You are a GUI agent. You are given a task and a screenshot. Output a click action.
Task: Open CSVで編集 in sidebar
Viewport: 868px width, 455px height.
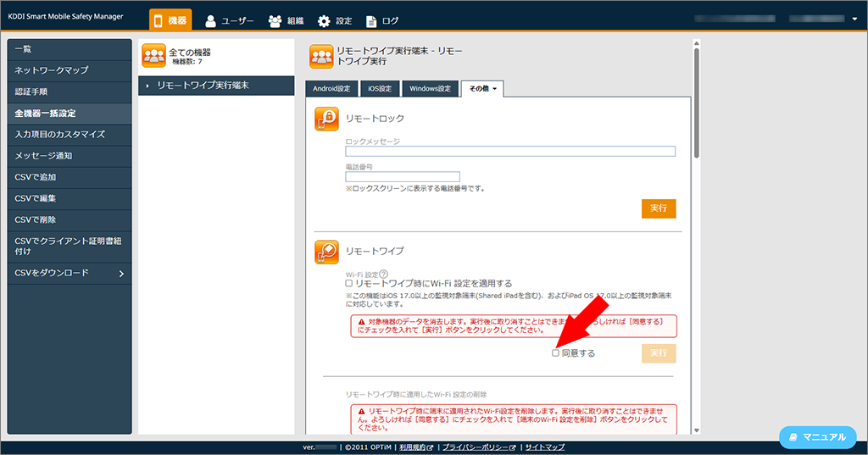[70, 199]
